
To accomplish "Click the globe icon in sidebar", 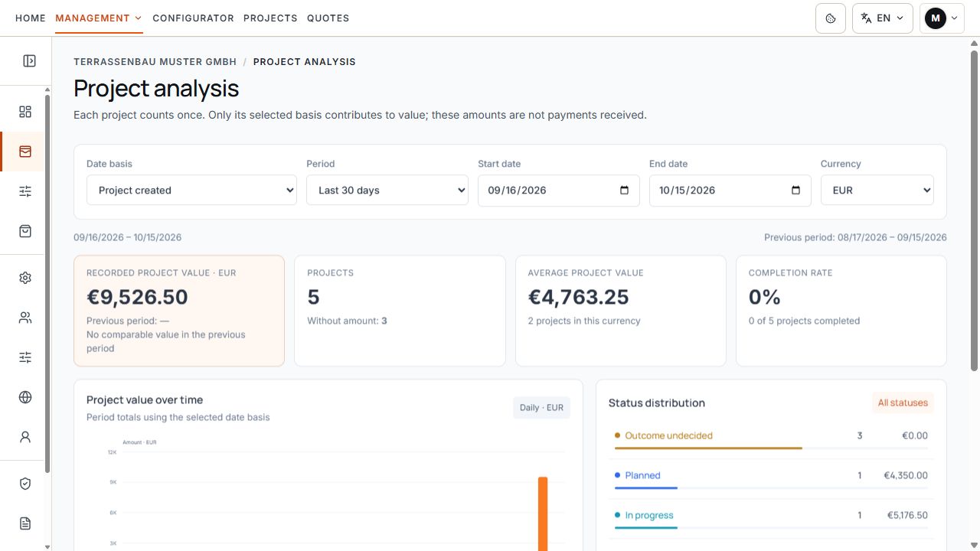I will click(25, 397).
